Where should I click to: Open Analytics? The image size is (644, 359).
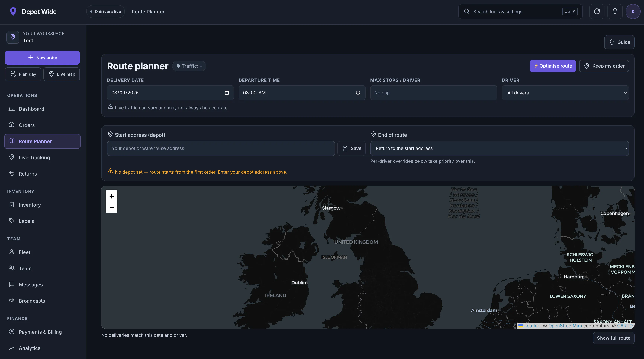pos(42,348)
